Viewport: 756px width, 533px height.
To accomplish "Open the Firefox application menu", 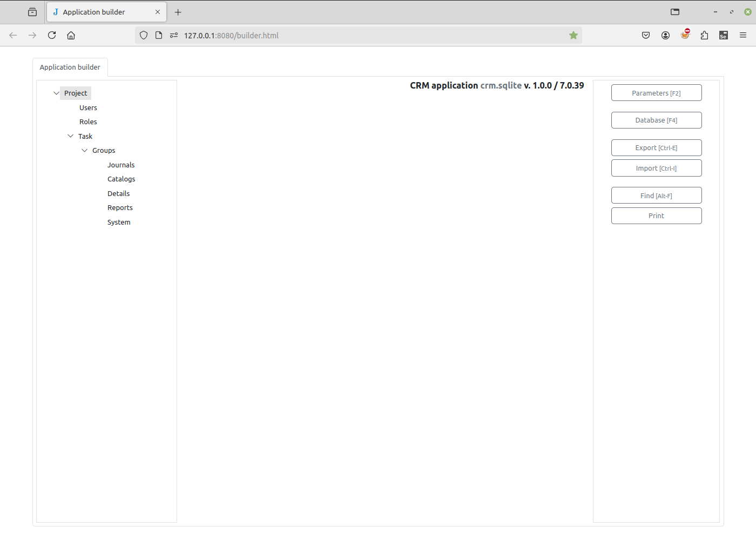I will click(x=743, y=35).
